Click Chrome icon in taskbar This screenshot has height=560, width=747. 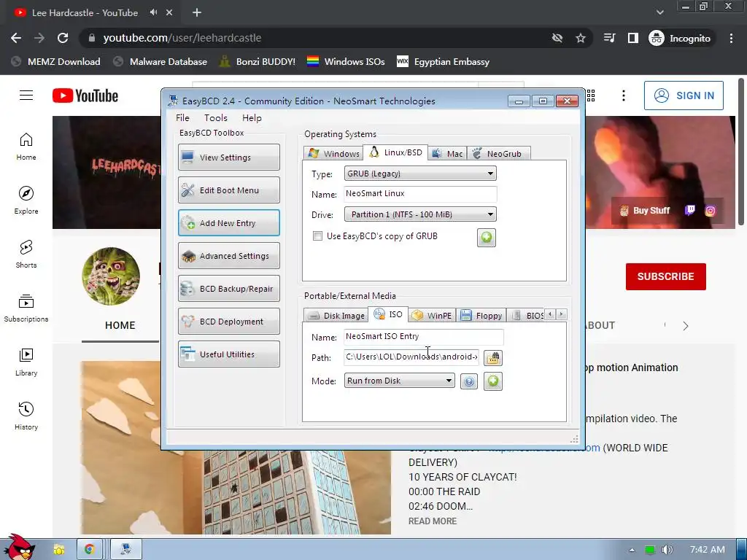point(89,549)
